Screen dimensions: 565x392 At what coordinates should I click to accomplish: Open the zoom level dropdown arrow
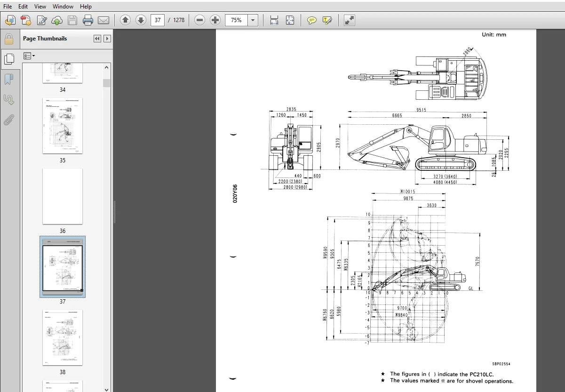253,20
